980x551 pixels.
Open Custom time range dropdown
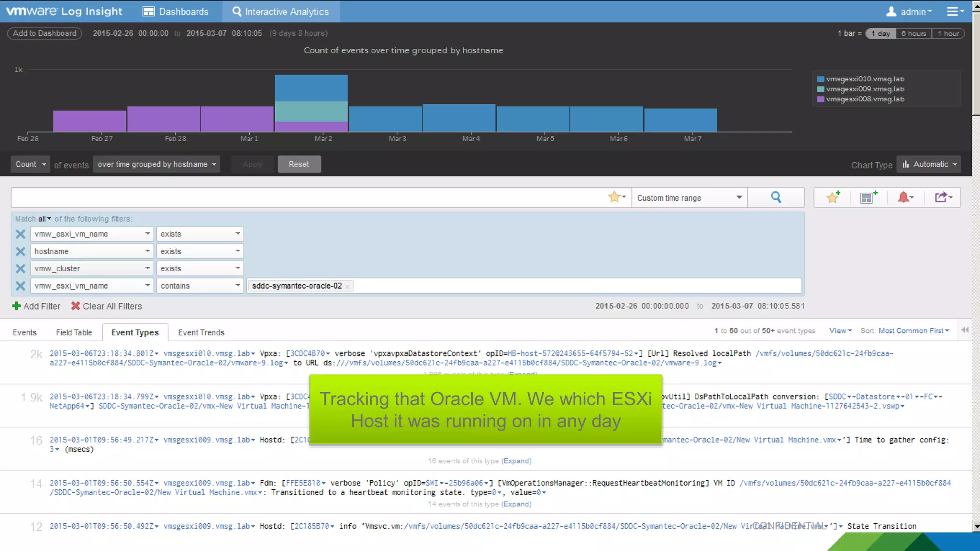point(690,198)
